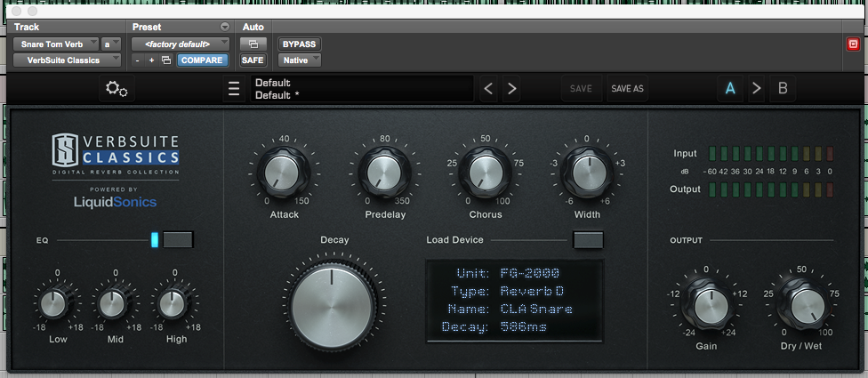Click the High EQ knob
The width and height of the screenshot is (868, 378).
173,304
